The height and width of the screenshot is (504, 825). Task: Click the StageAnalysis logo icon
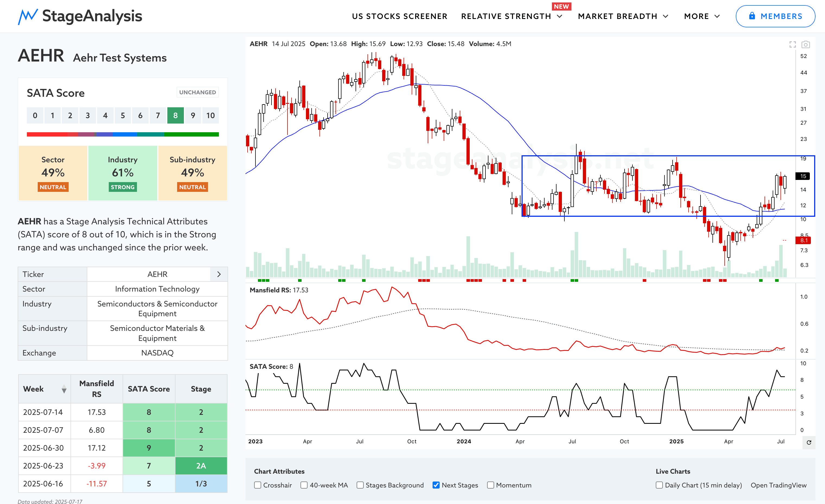28,16
